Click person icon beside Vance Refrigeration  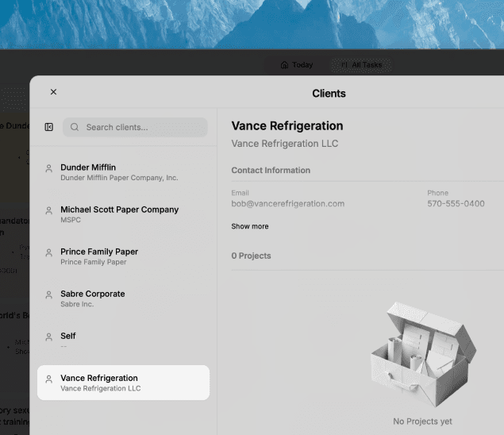point(48,379)
